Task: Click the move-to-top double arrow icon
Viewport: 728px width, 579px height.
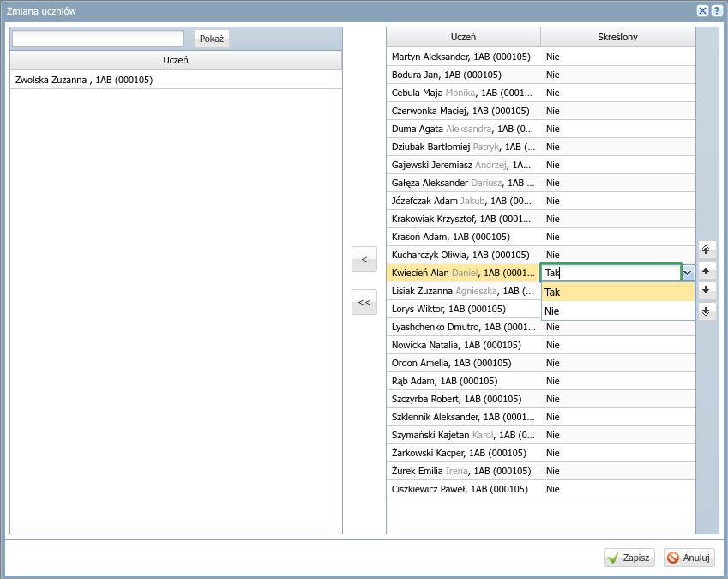Action: pyautogui.click(x=707, y=250)
